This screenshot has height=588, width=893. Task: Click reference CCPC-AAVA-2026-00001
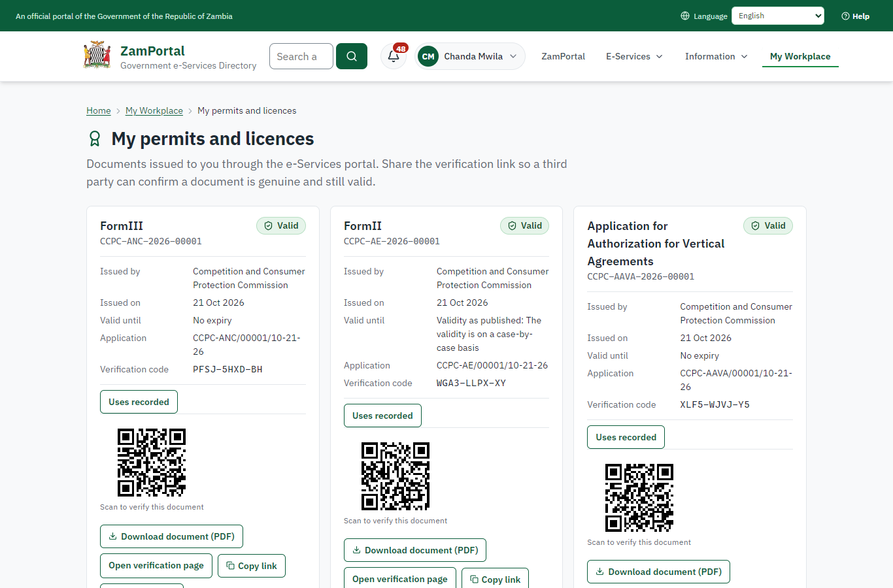[641, 276]
